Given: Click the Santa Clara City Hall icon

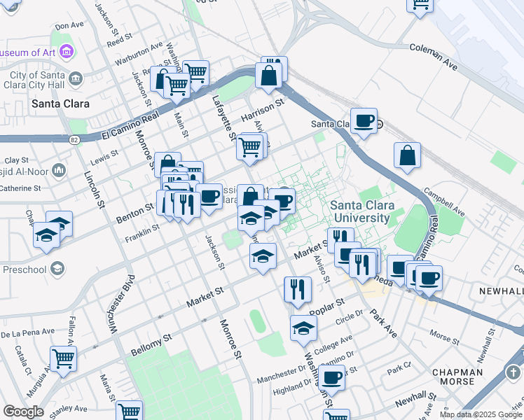Looking at the screenshot, I should [x=75, y=80].
